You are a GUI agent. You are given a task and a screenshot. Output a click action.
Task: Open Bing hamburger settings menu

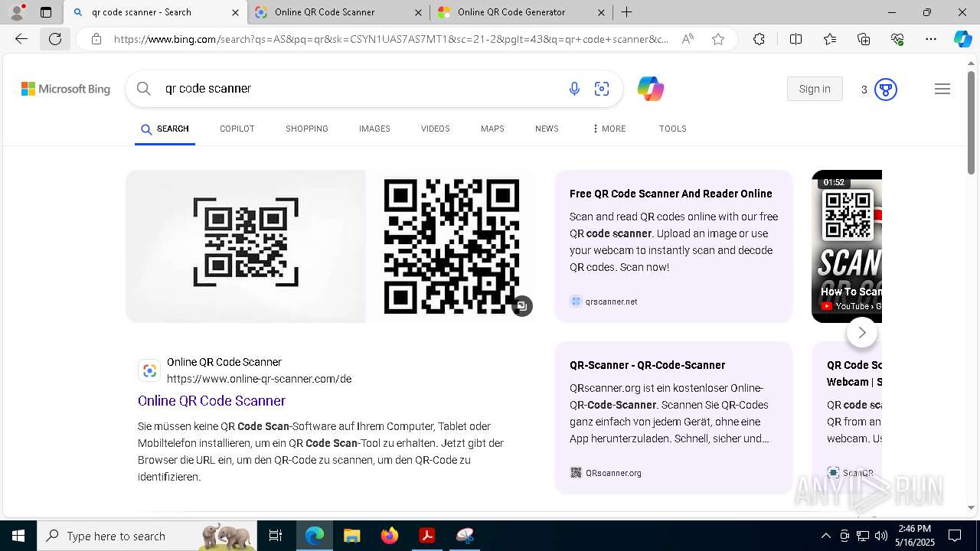click(x=942, y=89)
